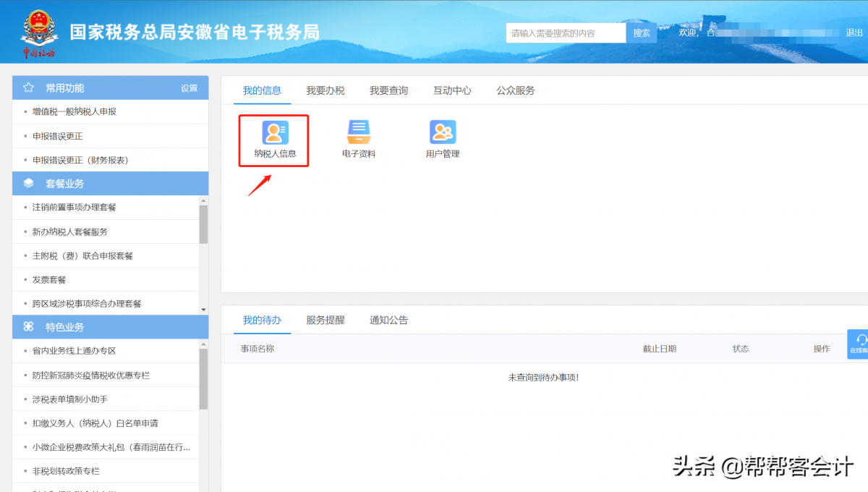This screenshot has width=868, height=492.
Task: Open 增值税一般纳税人申报 from the sidebar
Action: (x=75, y=111)
